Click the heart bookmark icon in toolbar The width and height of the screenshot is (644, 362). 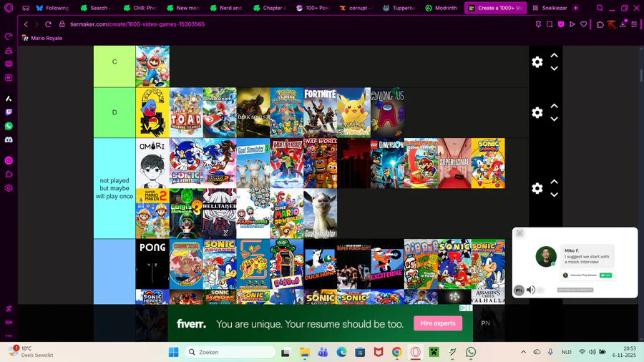[583, 24]
